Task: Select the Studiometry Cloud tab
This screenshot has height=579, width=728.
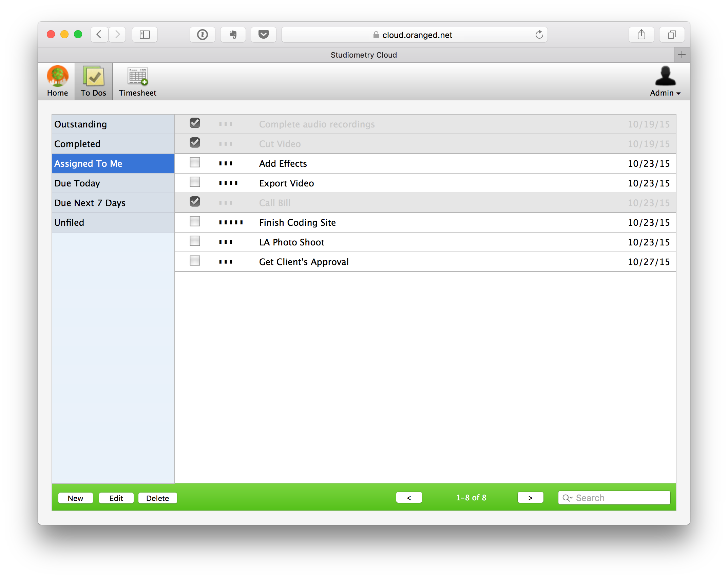Action: [356, 55]
